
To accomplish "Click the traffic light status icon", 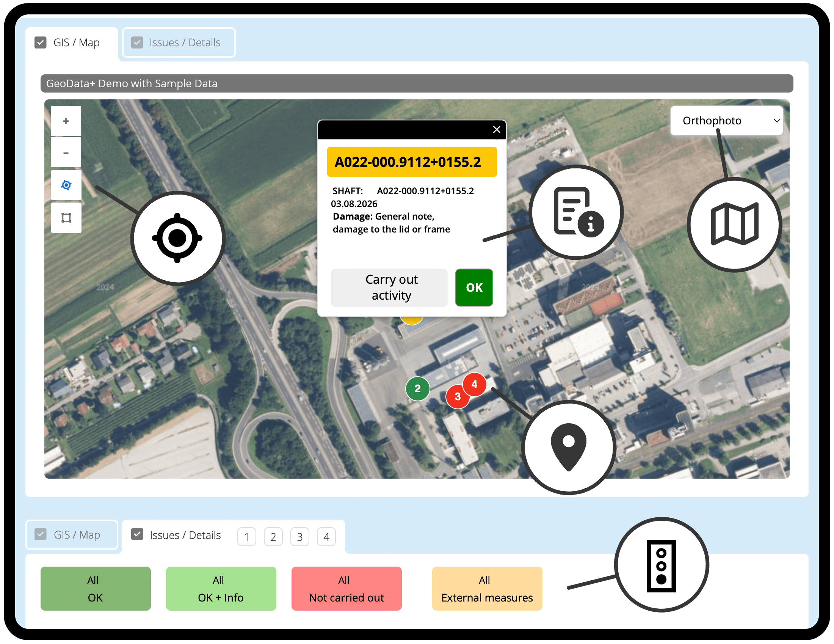I will (662, 566).
